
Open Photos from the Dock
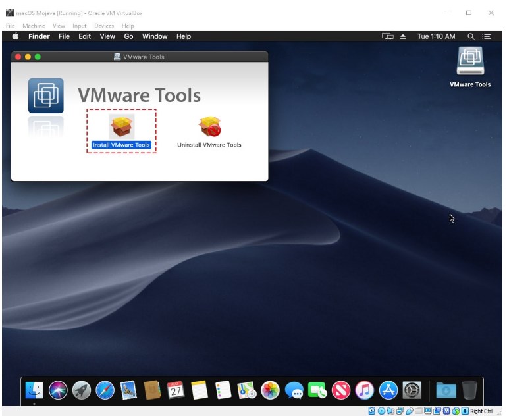tap(271, 390)
